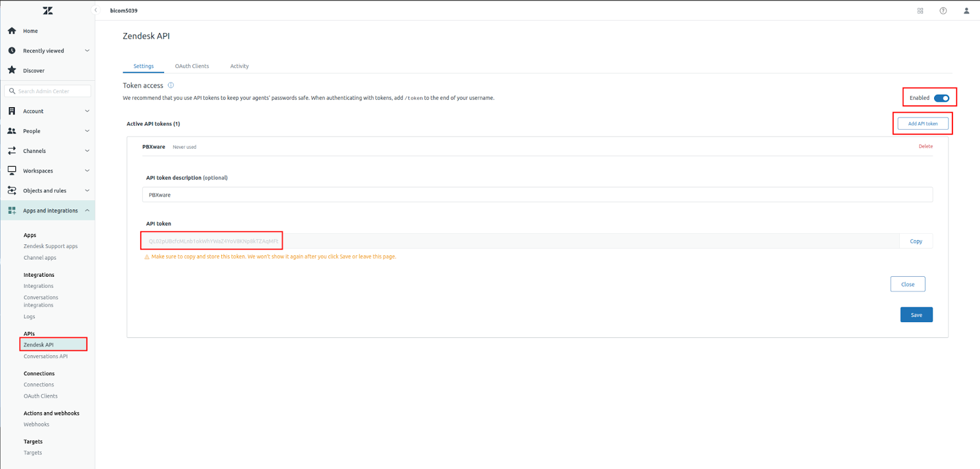The height and width of the screenshot is (469, 980).
Task: Click Add API token button
Action: (923, 124)
